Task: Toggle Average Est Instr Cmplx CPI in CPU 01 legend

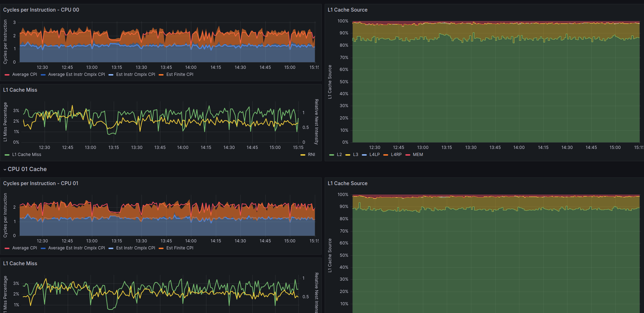Action: click(x=77, y=248)
